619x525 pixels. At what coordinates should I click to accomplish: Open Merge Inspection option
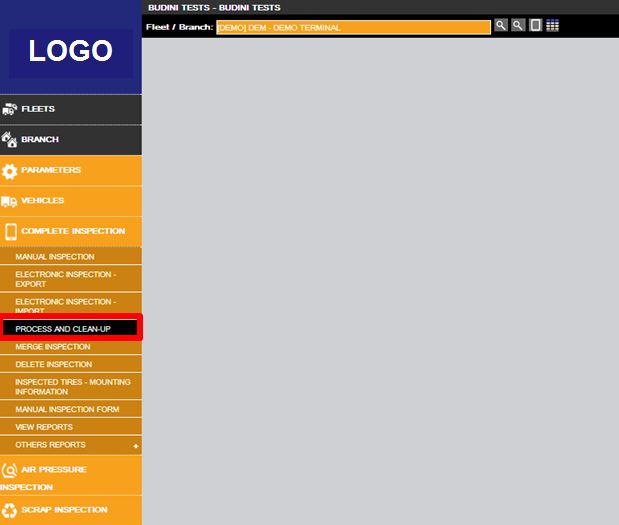tap(53, 347)
